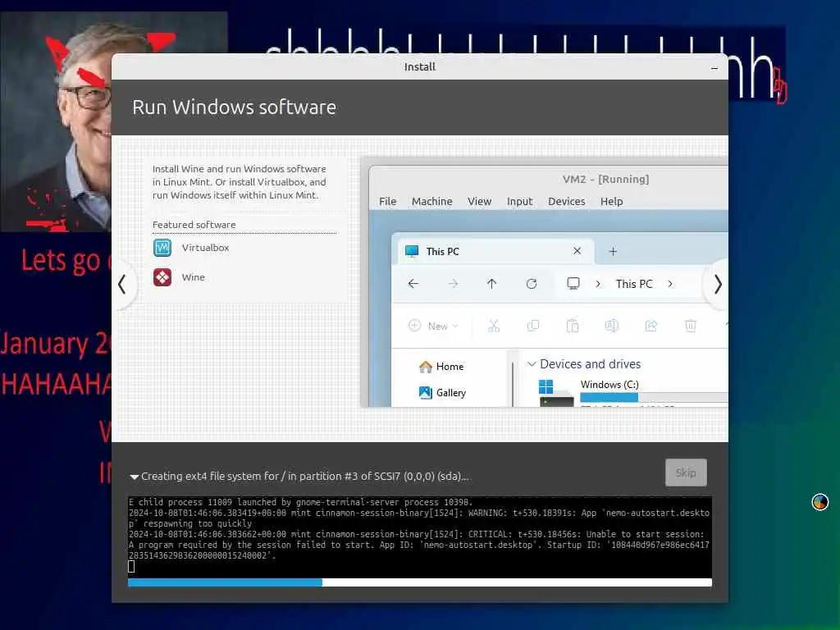Open the File menu in VM2 window

pos(387,202)
